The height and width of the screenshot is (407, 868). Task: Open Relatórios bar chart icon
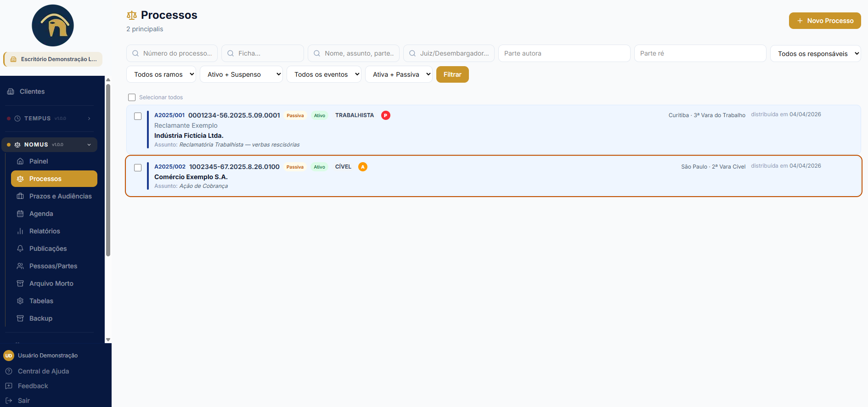(x=20, y=231)
